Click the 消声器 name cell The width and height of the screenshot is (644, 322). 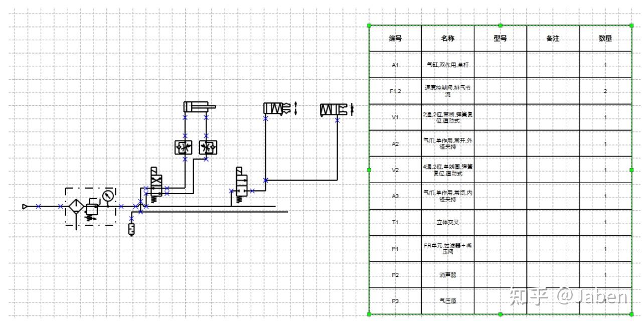pos(449,275)
